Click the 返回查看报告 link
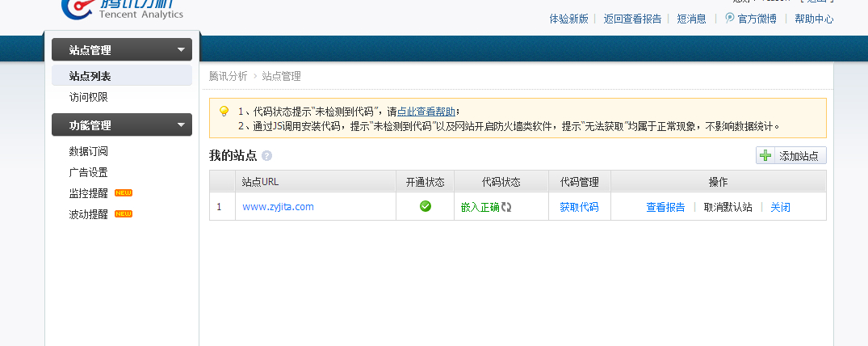Screen dimensions: 868x346 click(632, 19)
